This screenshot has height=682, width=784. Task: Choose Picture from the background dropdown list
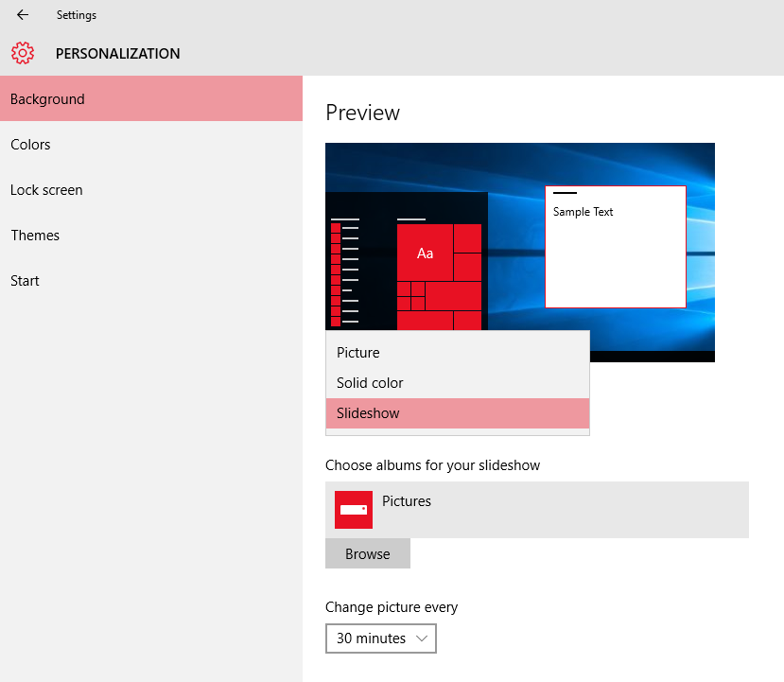(358, 353)
